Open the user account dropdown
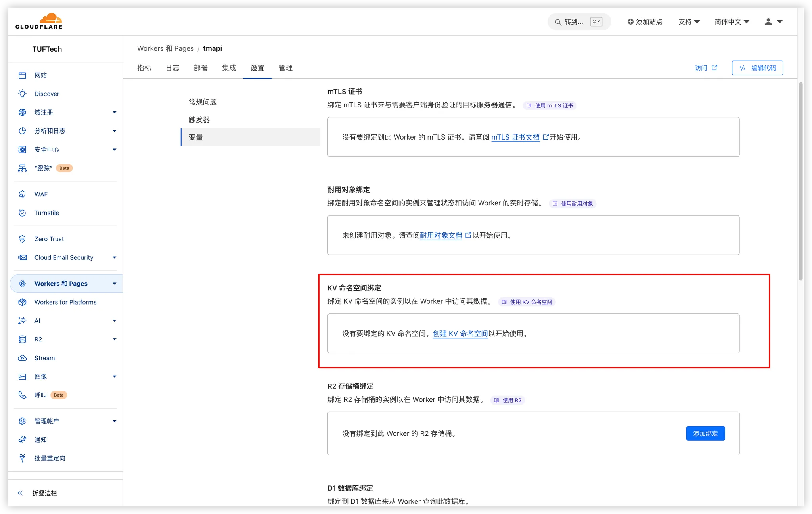This screenshot has height=514, width=812. (773, 22)
